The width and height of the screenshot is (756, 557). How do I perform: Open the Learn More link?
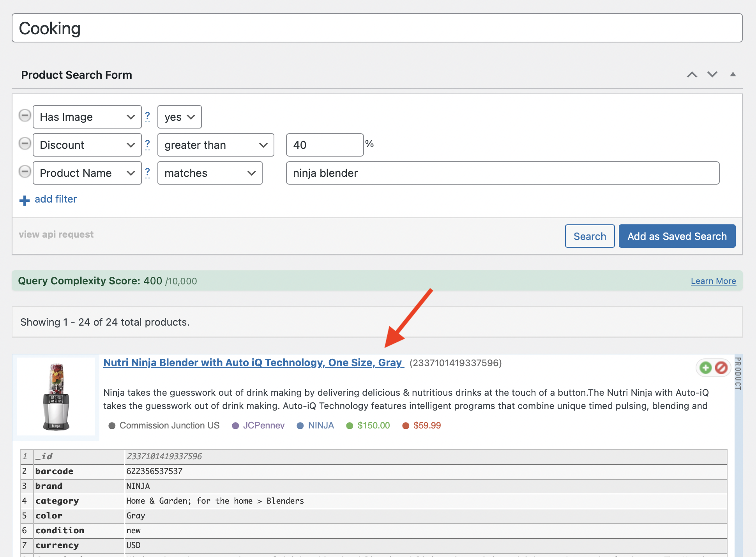tap(714, 281)
